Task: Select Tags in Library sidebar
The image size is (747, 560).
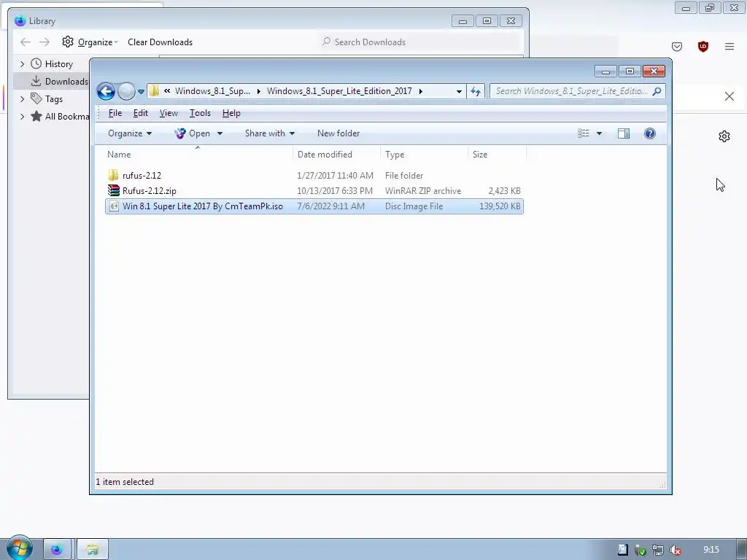Action: pyautogui.click(x=47, y=99)
